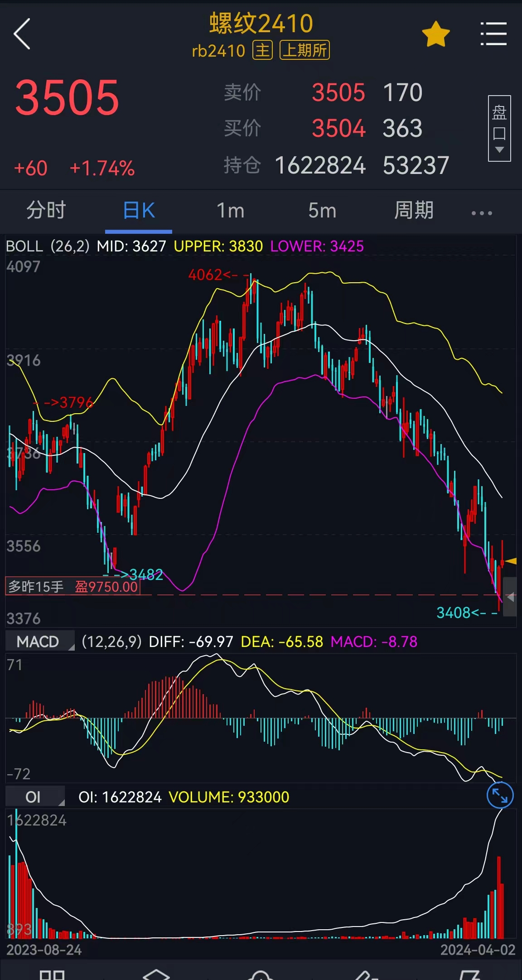Select the 5m chart tab
The width and height of the screenshot is (522, 980).
click(x=322, y=211)
